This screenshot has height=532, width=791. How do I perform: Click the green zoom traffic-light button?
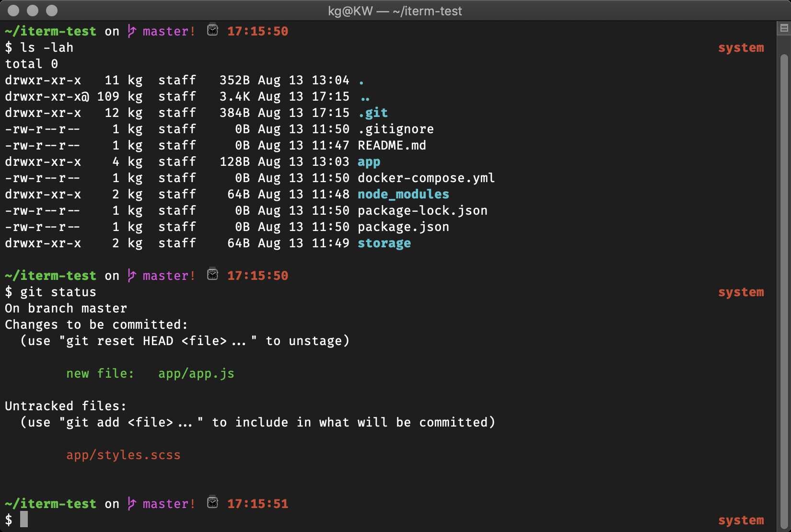point(51,10)
